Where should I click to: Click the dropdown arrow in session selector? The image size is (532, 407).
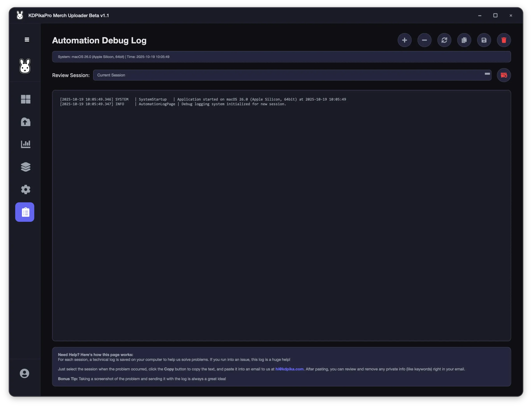click(487, 74)
